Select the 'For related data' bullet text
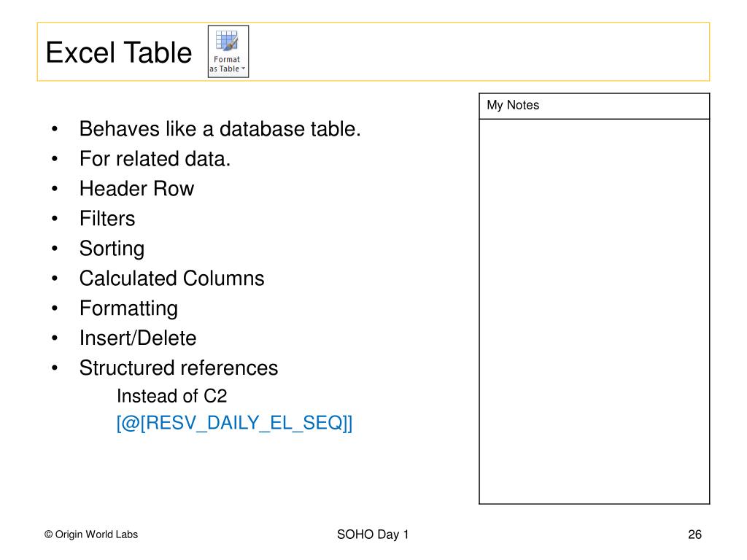The height and width of the screenshot is (560, 747). pyautogui.click(x=155, y=159)
